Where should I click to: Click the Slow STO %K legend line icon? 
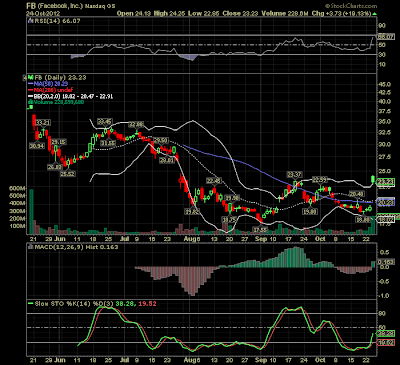pos(31,304)
